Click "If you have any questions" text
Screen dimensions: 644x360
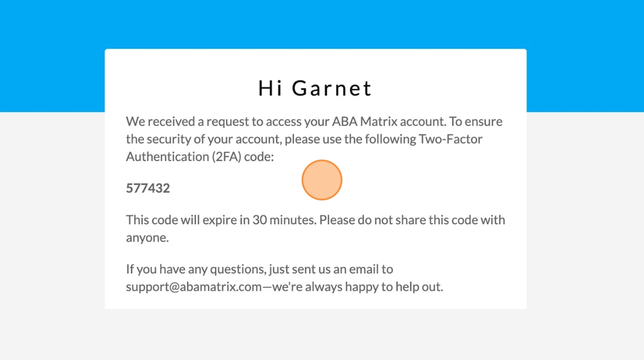190,269
